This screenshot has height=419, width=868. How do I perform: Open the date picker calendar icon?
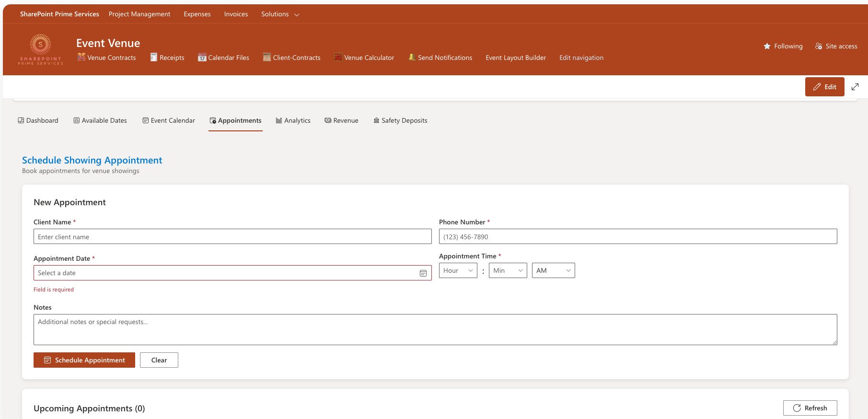point(423,273)
